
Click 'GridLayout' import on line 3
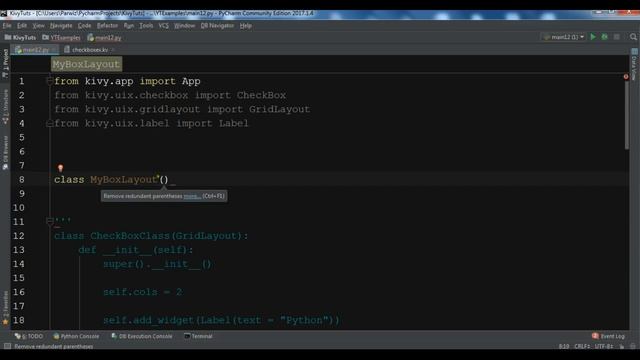(280, 109)
